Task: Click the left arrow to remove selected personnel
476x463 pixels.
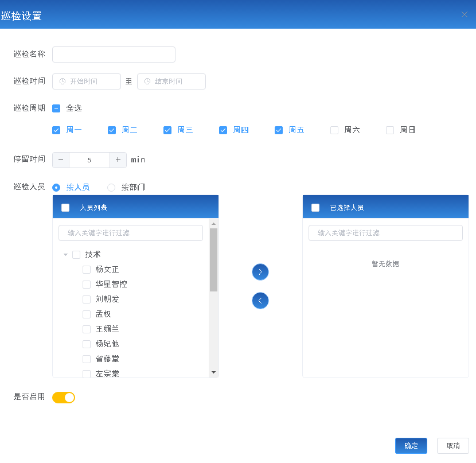Action: click(x=260, y=301)
